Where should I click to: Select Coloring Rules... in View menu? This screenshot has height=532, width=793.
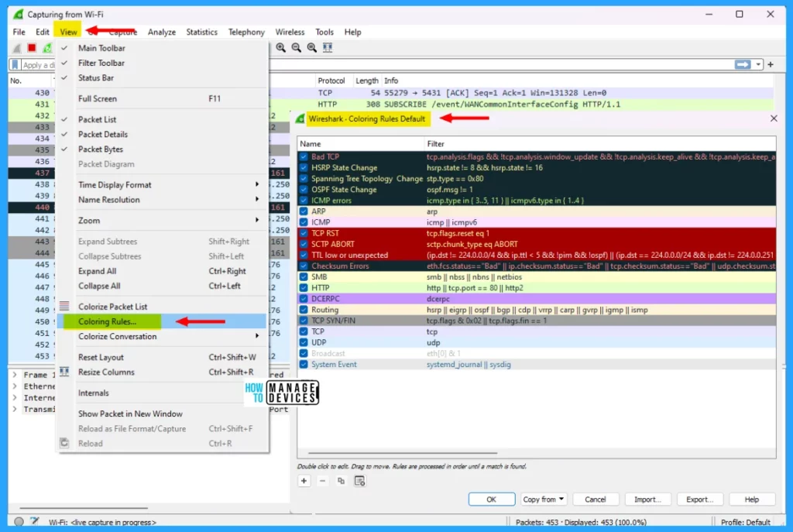pos(163,321)
